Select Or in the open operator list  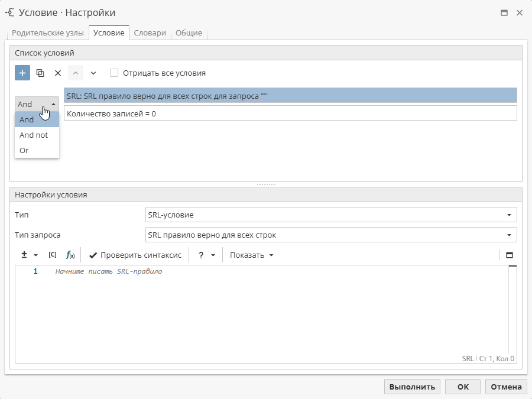click(24, 150)
